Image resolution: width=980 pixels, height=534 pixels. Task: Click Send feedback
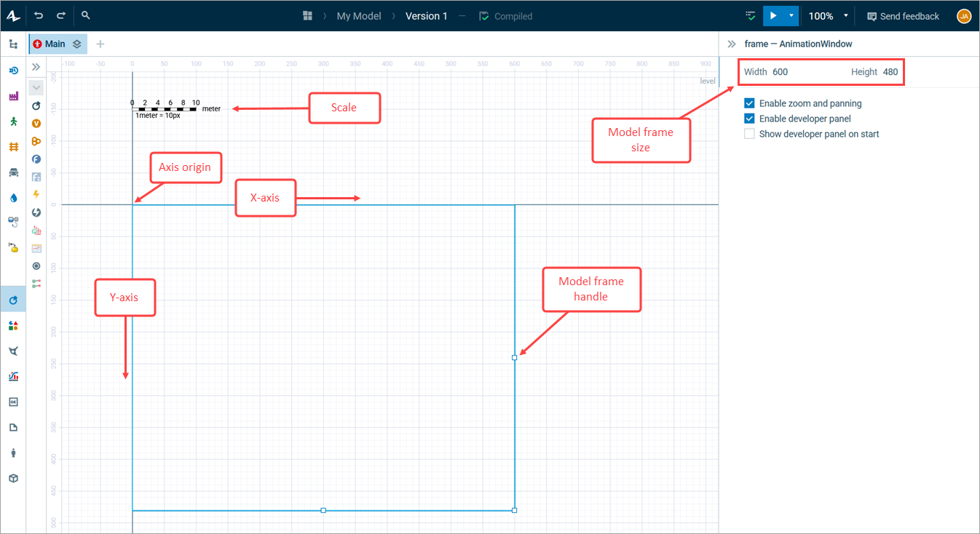[x=903, y=16]
